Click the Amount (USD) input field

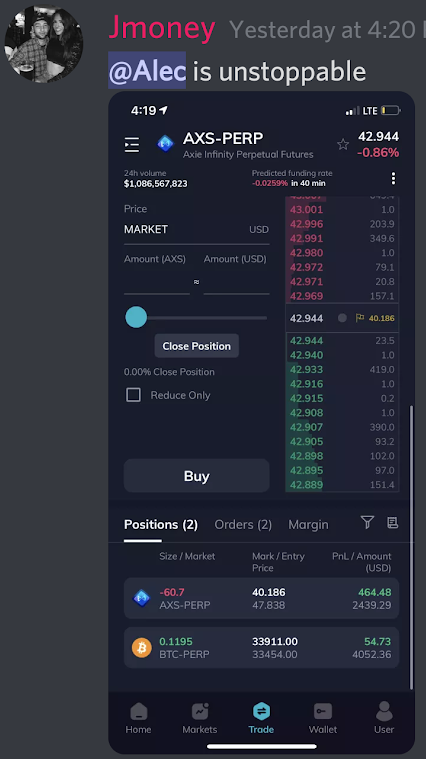coord(236,283)
